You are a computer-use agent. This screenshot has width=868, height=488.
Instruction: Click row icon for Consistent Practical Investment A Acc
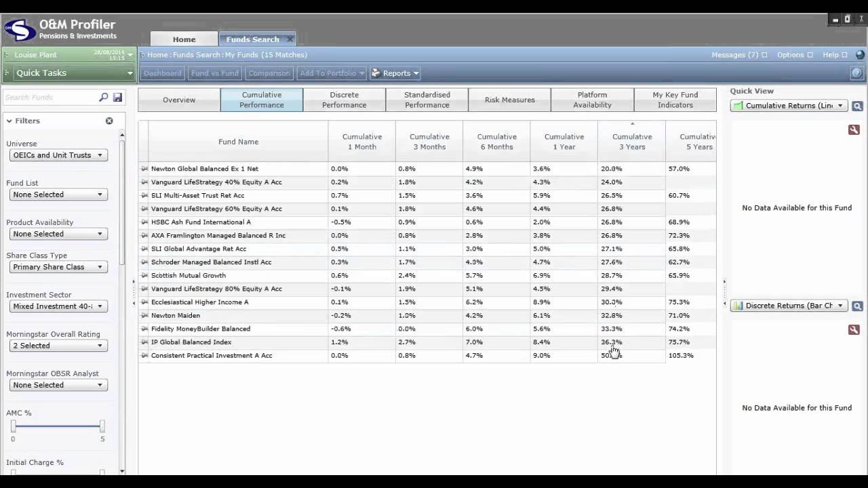(144, 355)
